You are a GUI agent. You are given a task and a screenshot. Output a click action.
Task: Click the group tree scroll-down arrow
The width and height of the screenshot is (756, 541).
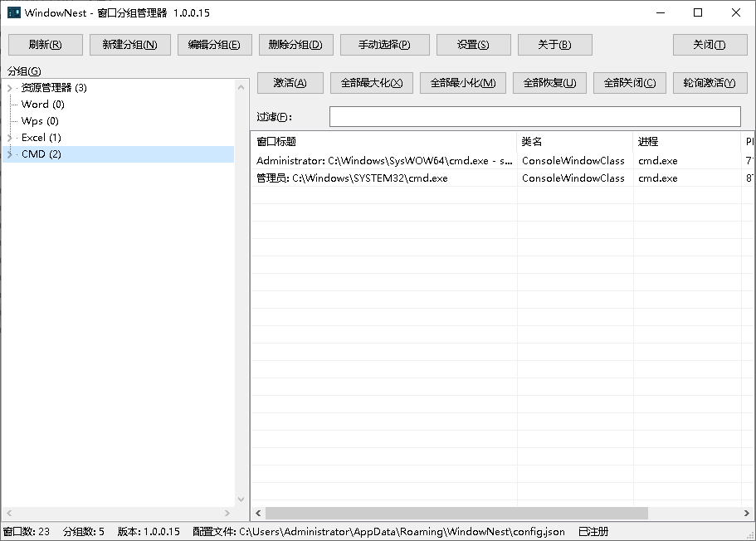tap(241, 500)
